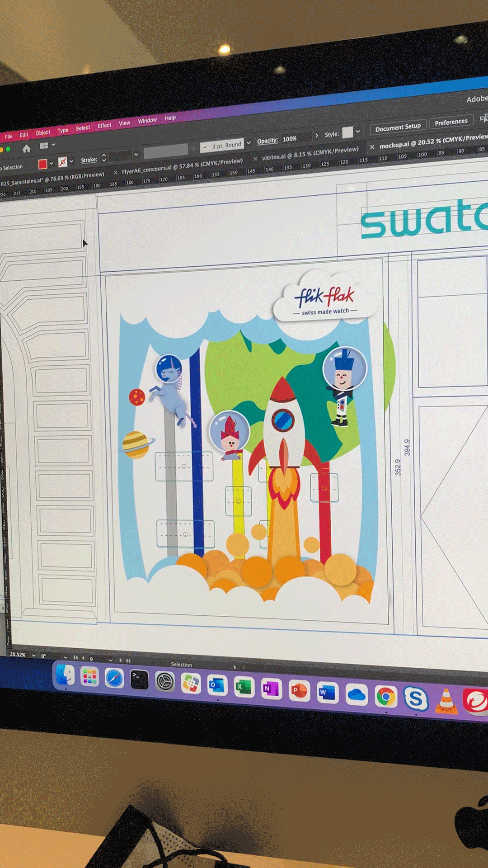Launch Word from the dock
488x868 pixels.
327,692
